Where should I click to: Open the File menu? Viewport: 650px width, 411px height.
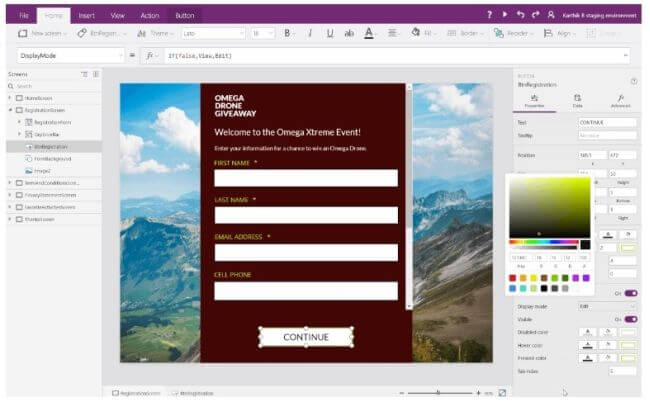24,15
